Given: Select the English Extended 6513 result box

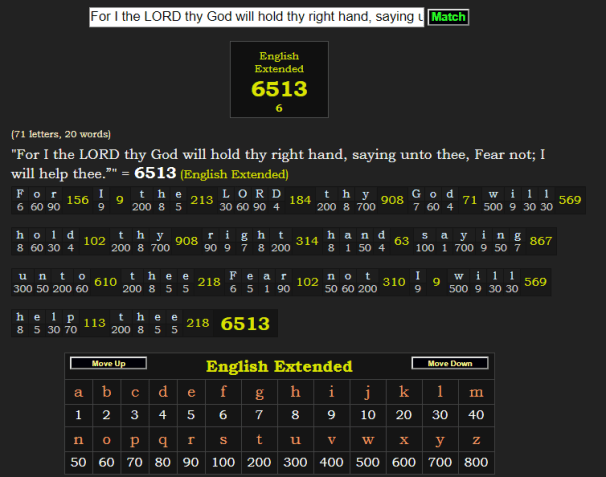Looking at the screenshot, I should pos(279,80).
